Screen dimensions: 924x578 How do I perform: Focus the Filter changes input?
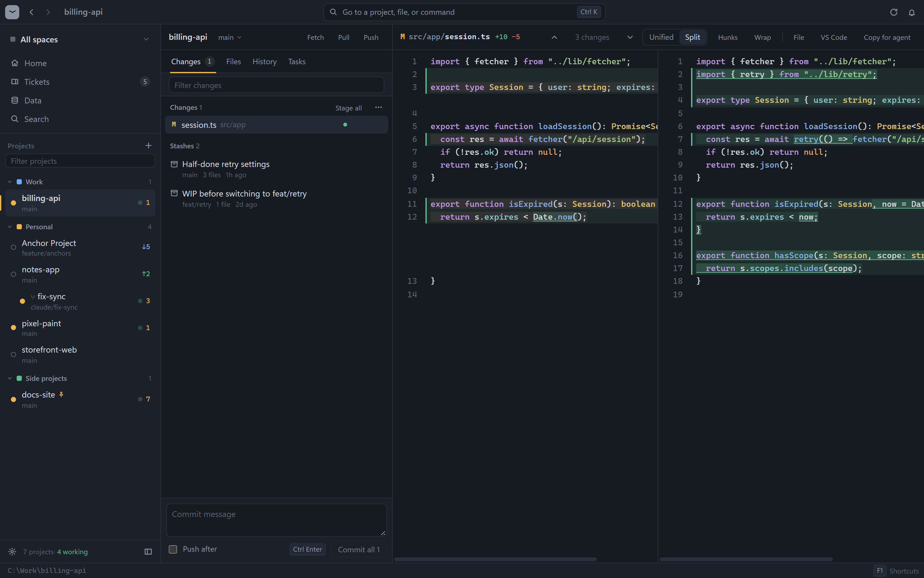tap(277, 85)
